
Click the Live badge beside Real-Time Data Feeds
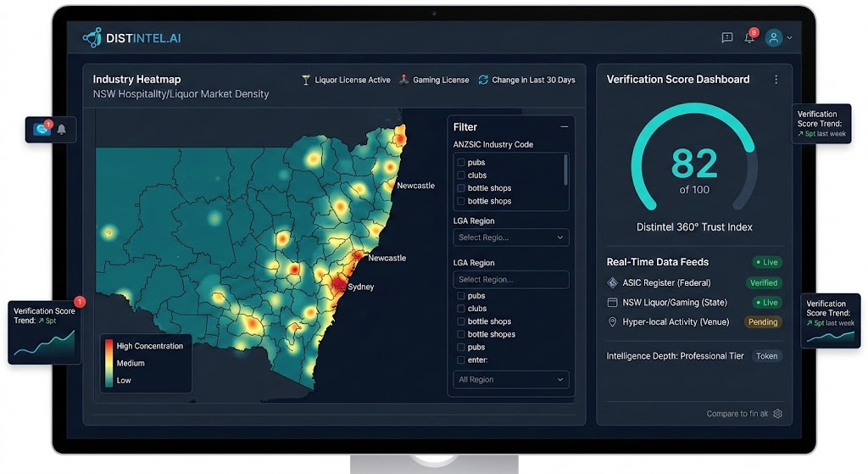(x=766, y=263)
